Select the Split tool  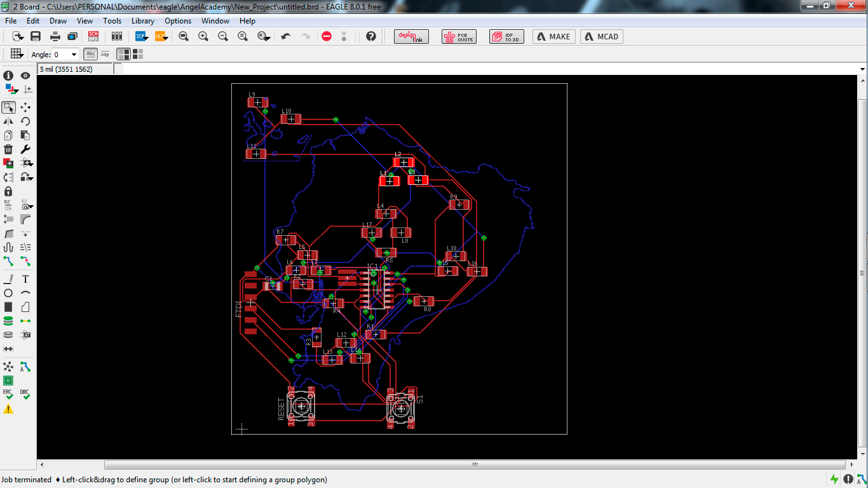pos(8,233)
